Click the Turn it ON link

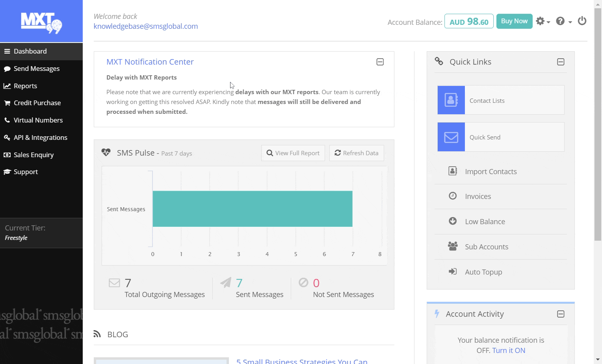[508, 350]
